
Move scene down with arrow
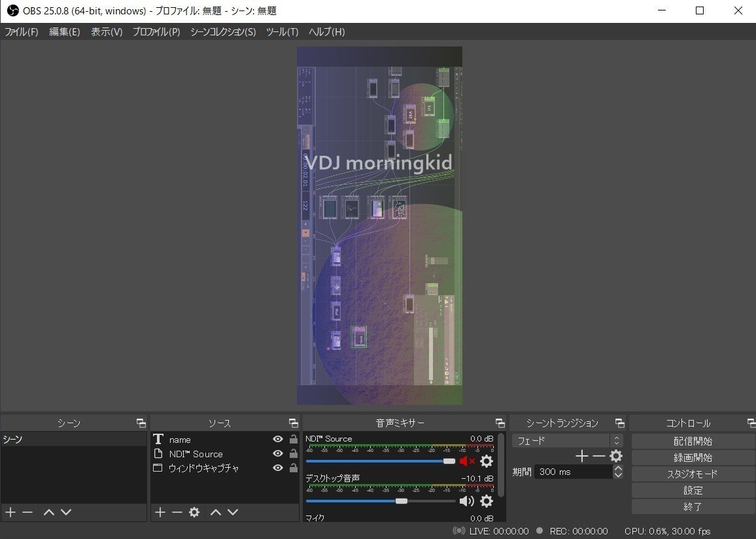point(66,512)
